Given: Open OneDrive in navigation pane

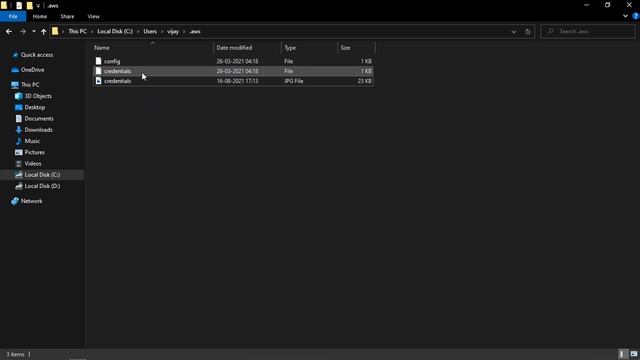Looking at the screenshot, I should click(x=32, y=70).
